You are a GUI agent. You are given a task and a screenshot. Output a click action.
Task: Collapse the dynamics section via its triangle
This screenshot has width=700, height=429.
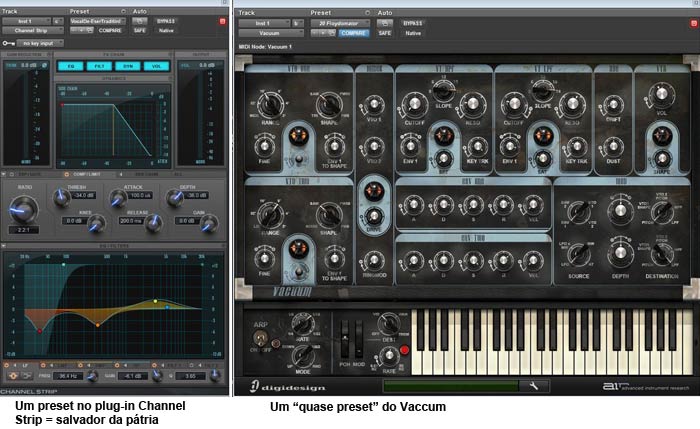tap(4, 174)
